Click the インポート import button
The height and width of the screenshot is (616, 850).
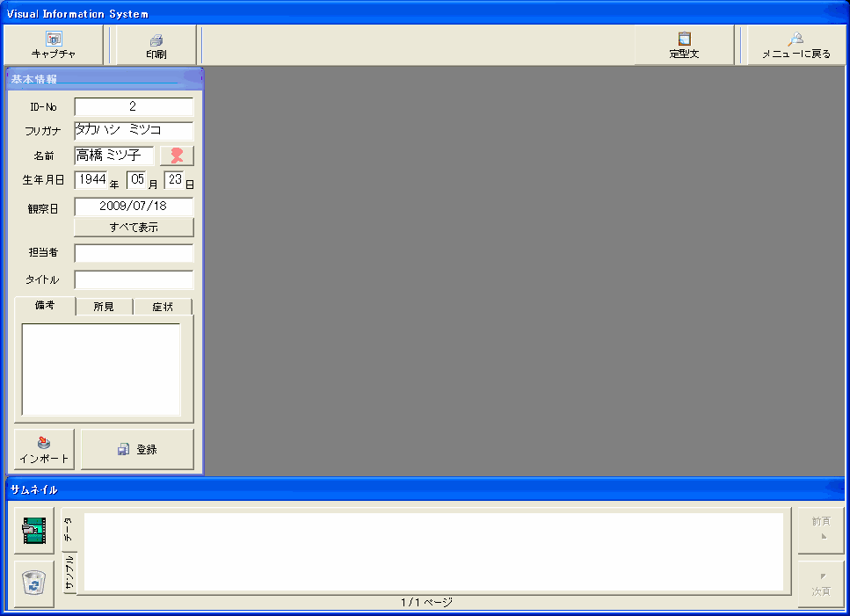point(44,450)
